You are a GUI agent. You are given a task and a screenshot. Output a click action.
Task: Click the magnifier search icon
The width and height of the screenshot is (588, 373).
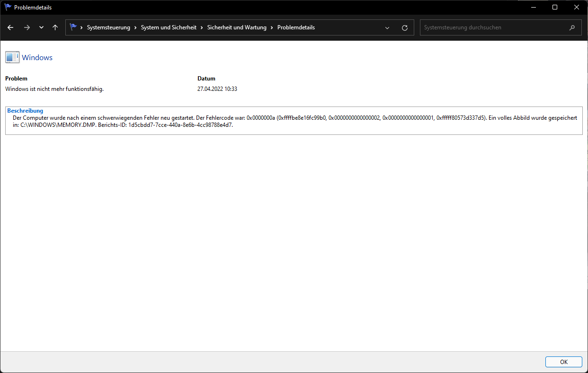tap(572, 27)
